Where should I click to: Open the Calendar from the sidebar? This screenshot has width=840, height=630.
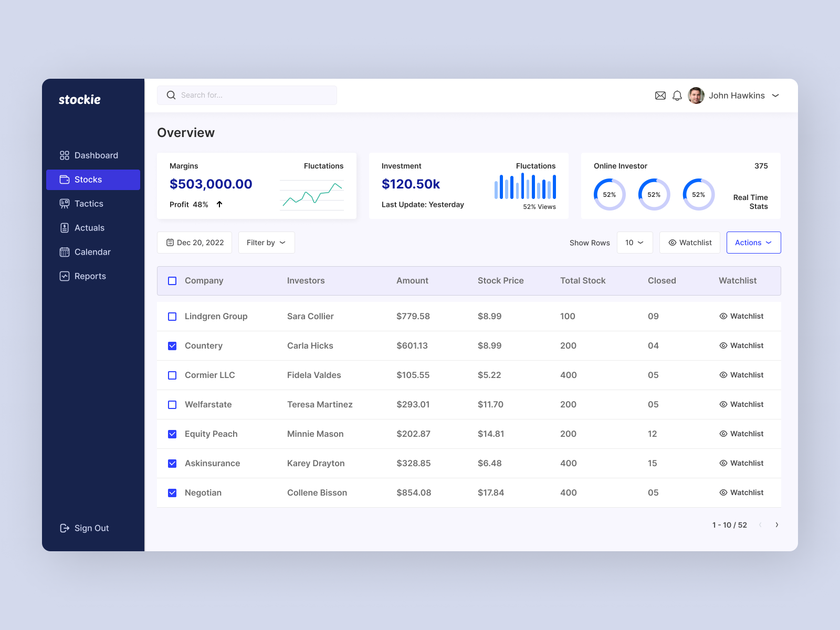(x=92, y=252)
